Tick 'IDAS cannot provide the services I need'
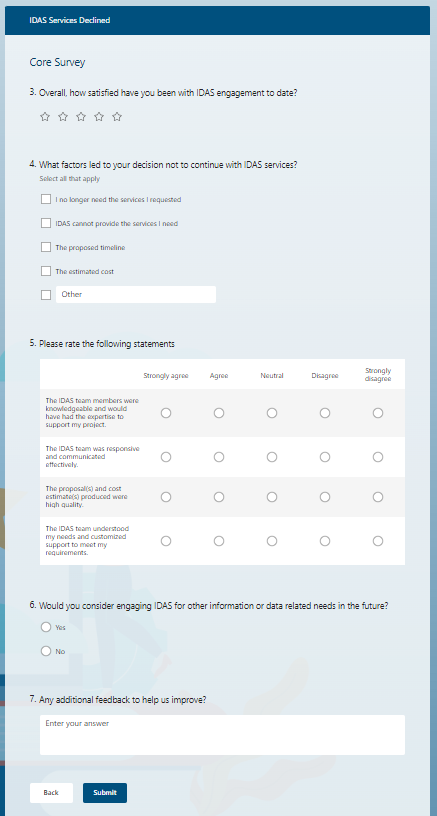 (46, 223)
